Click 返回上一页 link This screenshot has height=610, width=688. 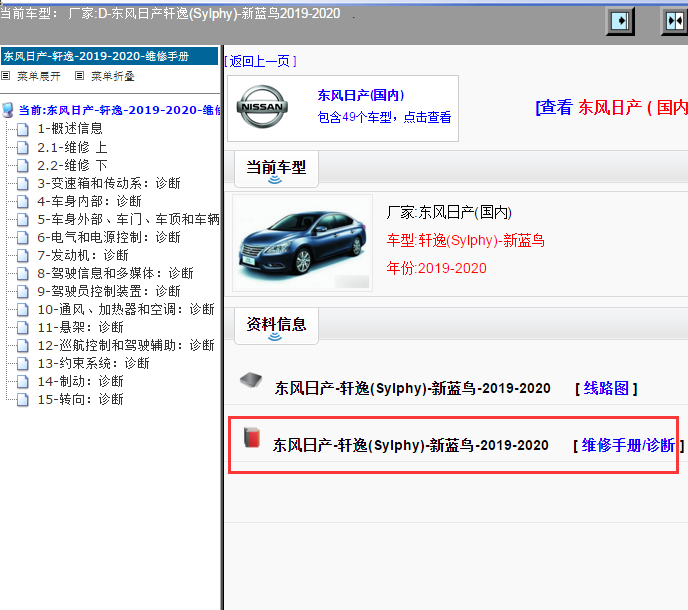click(261, 61)
